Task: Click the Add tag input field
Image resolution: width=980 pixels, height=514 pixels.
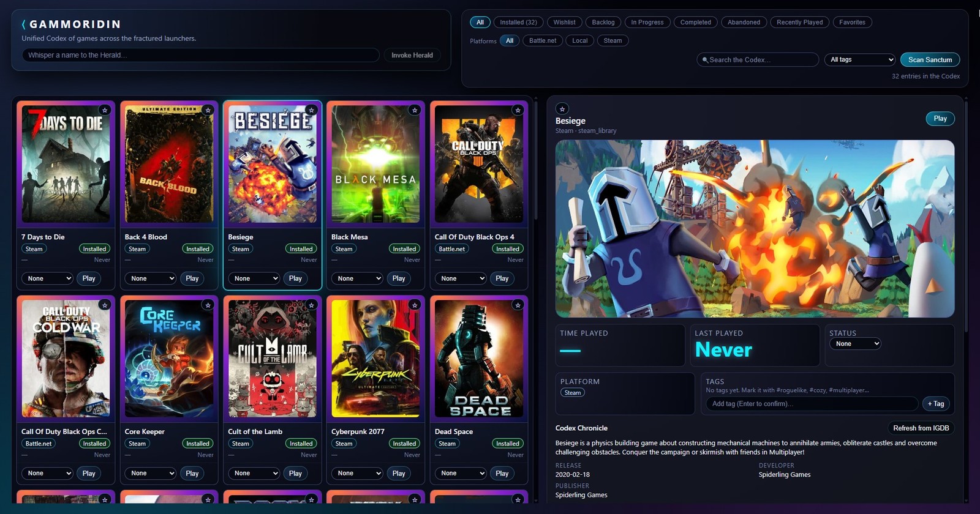Action: click(812, 404)
